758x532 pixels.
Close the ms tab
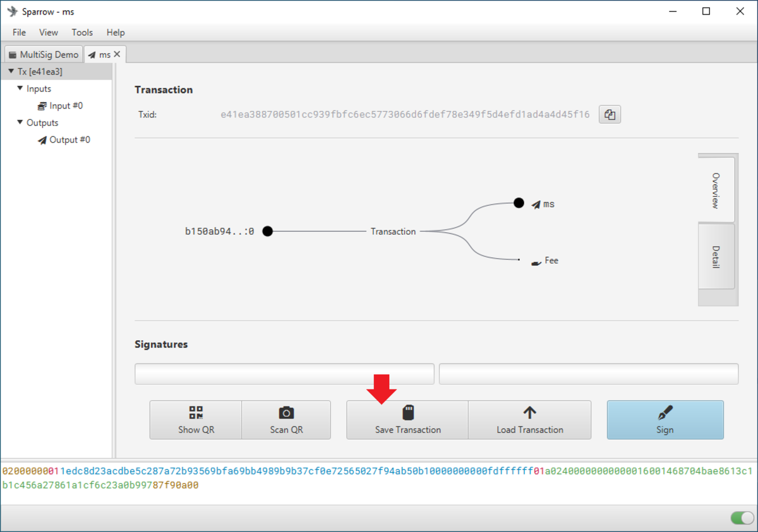click(x=117, y=54)
